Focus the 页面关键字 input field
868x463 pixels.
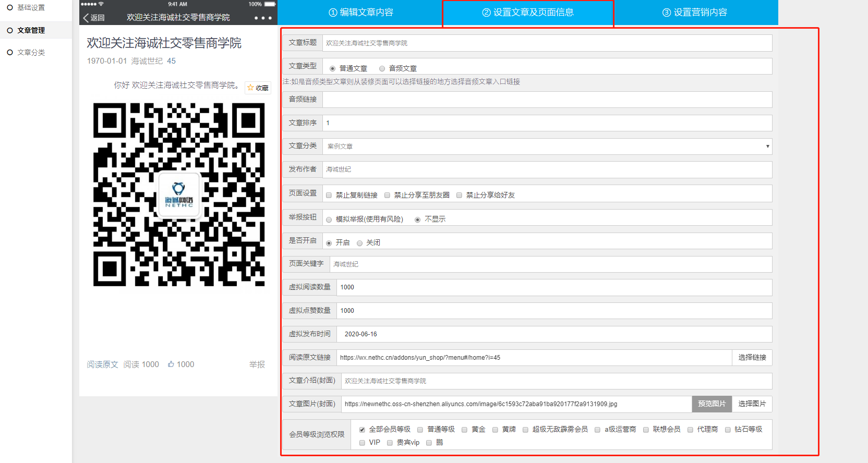pyautogui.click(x=551, y=264)
